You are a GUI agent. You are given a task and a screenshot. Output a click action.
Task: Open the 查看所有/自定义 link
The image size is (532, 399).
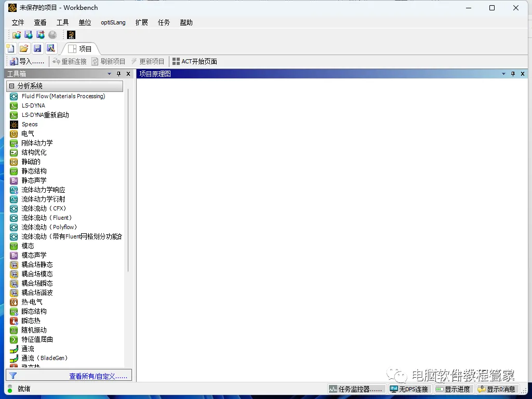point(98,376)
